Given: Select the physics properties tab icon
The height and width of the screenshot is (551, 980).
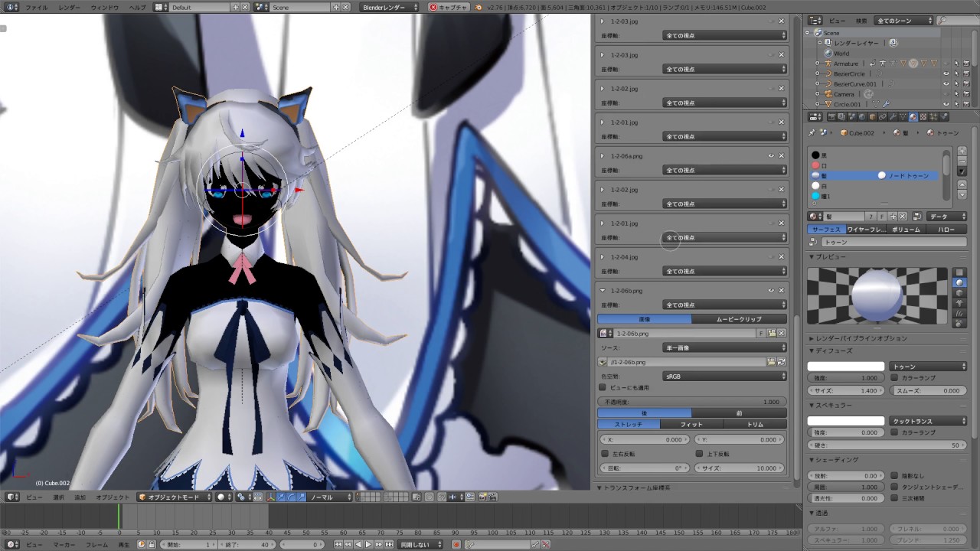Looking at the screenshot, I should click(x=943, y=116).
